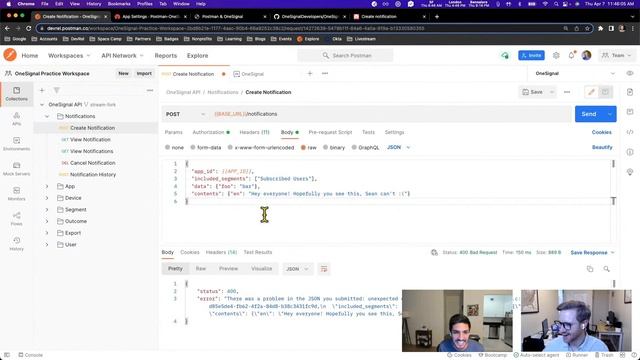Open the documentation panel icon
This screenshot has height=360, width=640.
(630, 92)
